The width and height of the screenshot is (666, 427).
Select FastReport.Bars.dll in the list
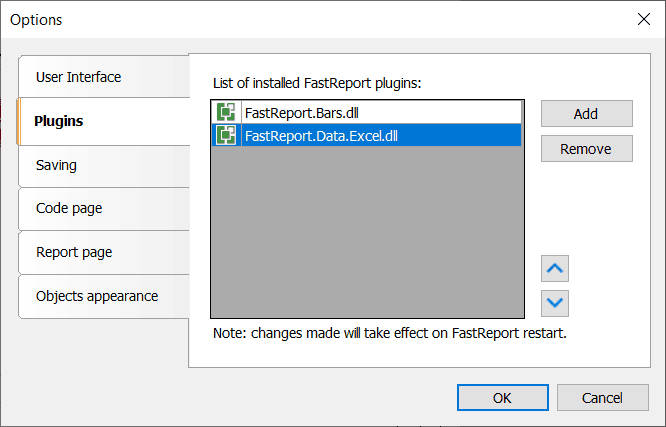(x=366, y=113)
